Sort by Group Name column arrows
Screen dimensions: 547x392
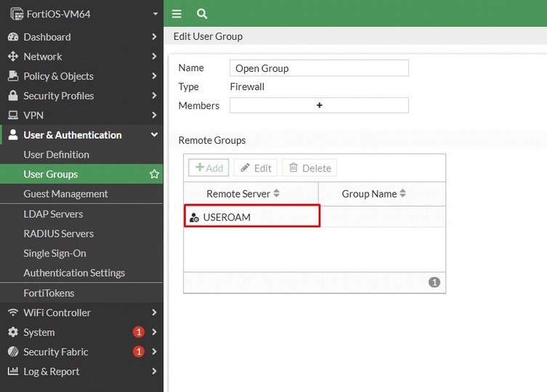(x=402, y=193)
